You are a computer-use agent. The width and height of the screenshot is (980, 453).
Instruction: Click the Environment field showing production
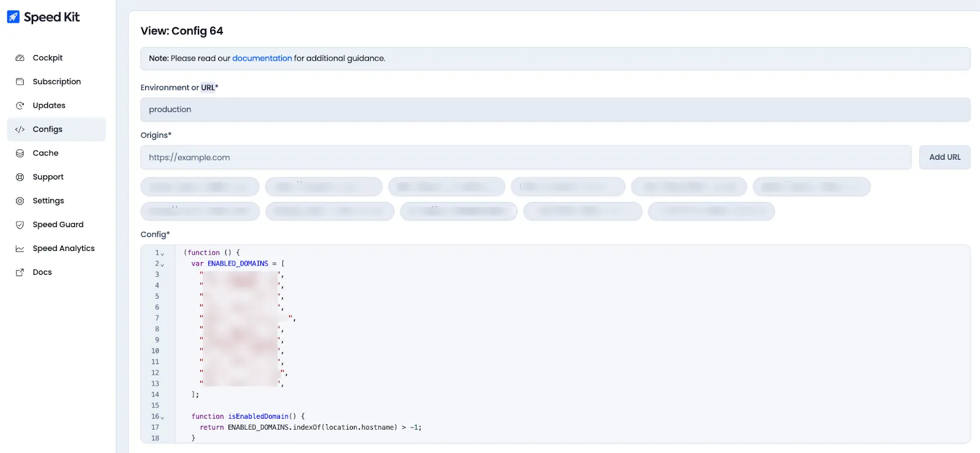click(x=556, y=110)
